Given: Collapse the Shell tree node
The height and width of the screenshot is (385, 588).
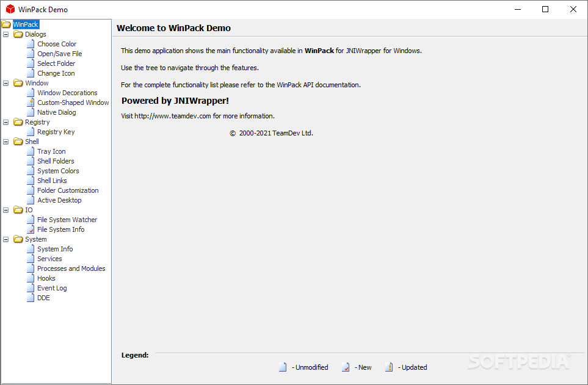Looking at the screenshot, I should click(6, 142).
